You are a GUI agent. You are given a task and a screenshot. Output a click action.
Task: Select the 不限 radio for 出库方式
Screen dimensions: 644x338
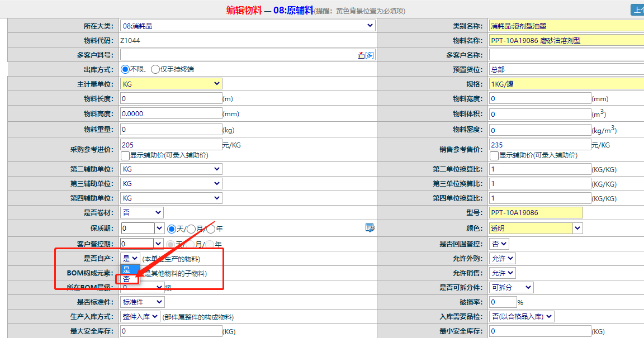tap(125, 69)
